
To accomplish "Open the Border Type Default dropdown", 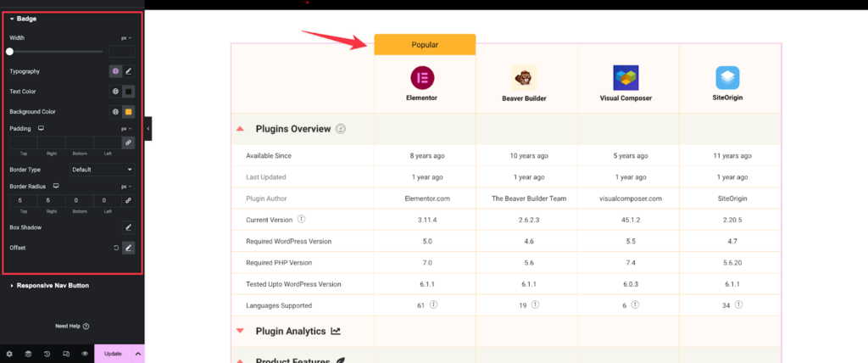I will [x=103, y=170].
